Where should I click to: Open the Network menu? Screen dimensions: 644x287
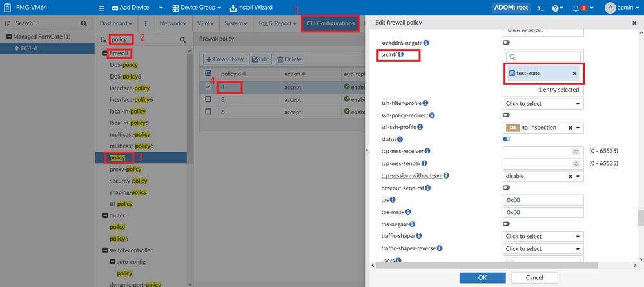pos(173,23)
